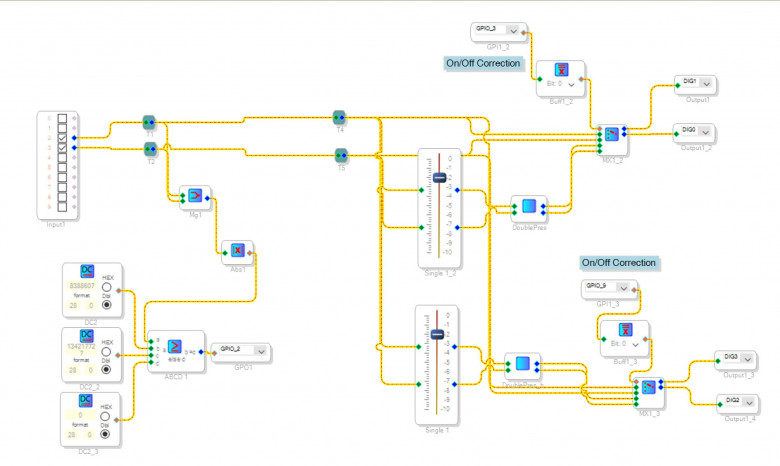Click the DoublePres block icon
Screen dimensions: 780x466
529,206
